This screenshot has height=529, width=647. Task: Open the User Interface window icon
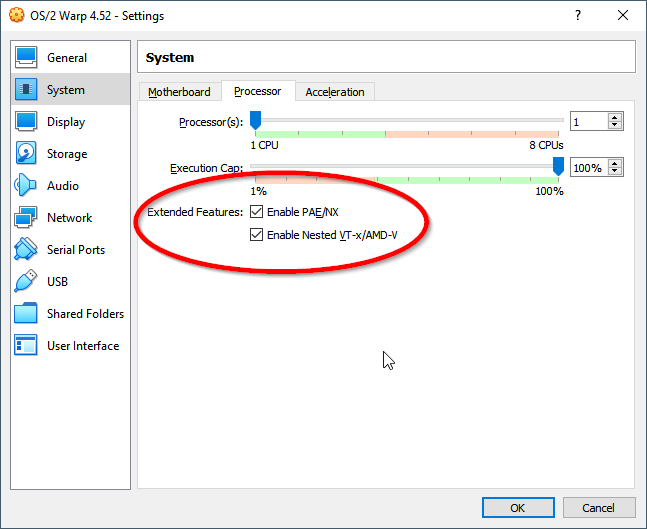click(26, 345)
